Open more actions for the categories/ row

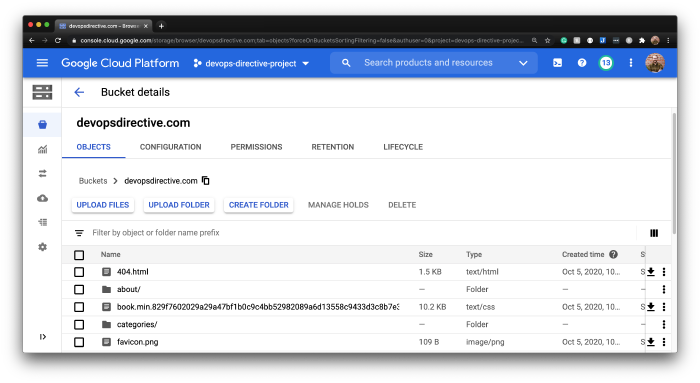[x=664, y=325]
